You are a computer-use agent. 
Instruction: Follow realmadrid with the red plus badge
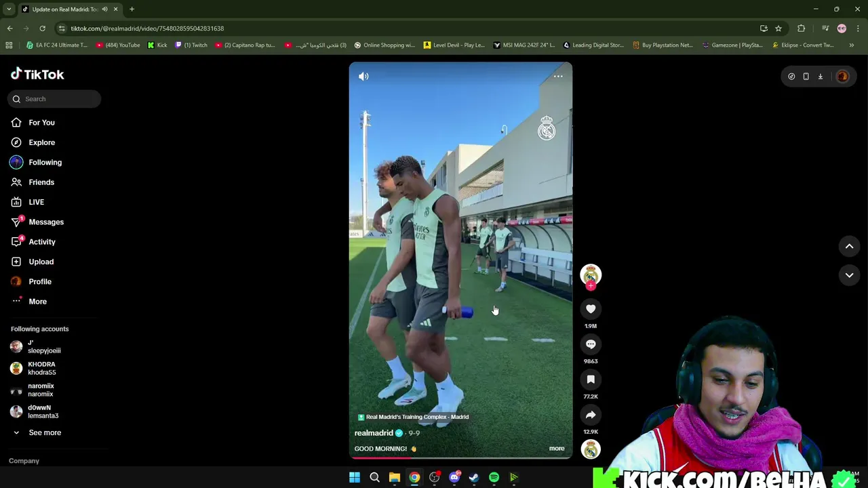(x=591, y=286)
